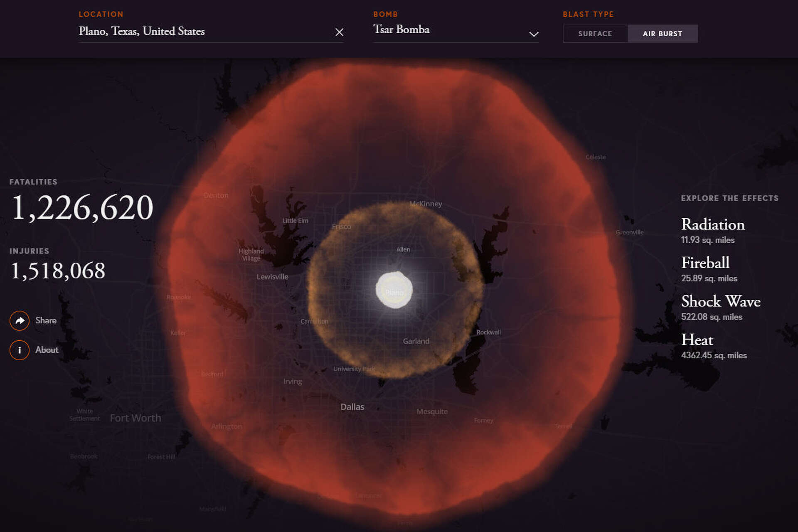
Task: Select the Surface blast type
Action: click(x=595, y=34)
